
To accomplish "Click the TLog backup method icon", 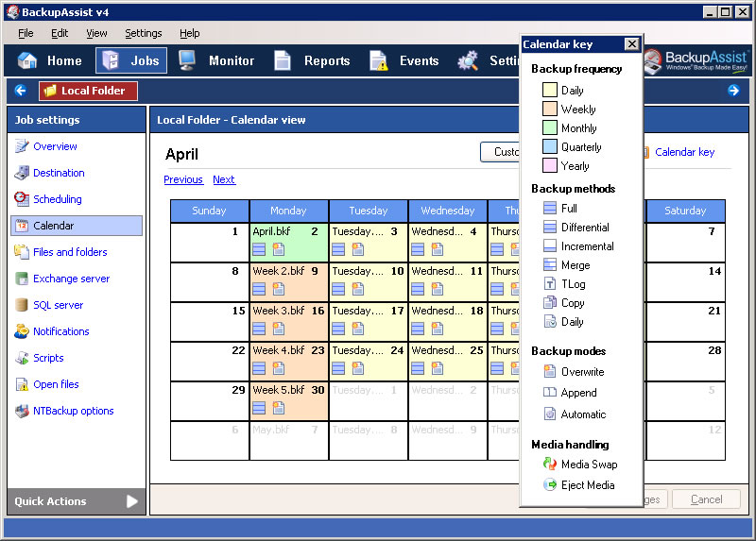I will pyautogui.click(x=550, y=284).
